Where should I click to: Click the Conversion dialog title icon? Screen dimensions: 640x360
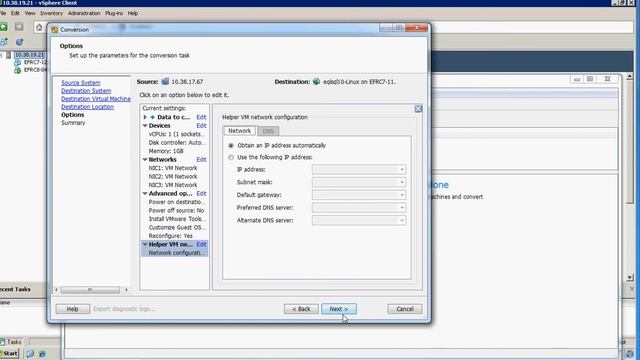coord(55,30)
